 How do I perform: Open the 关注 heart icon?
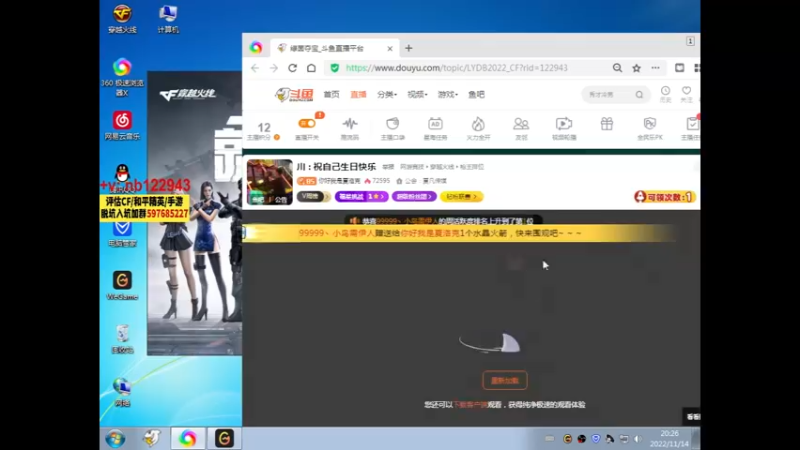[686, 94]
